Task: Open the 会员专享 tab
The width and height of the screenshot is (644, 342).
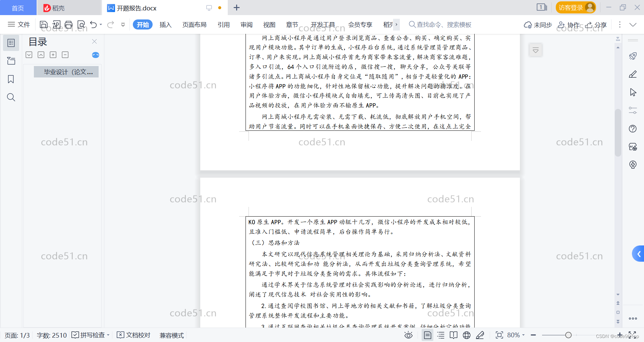Action: [x=360, y=24]
